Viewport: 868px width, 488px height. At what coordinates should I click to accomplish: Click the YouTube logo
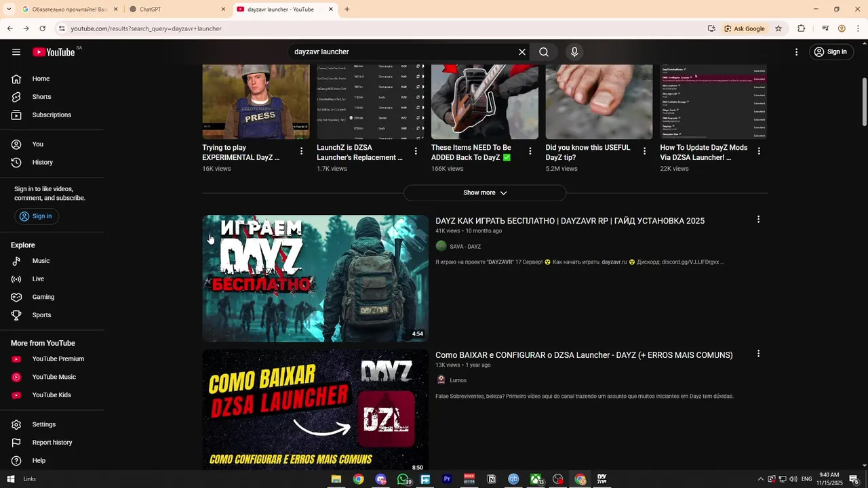(x=54, y=52)
